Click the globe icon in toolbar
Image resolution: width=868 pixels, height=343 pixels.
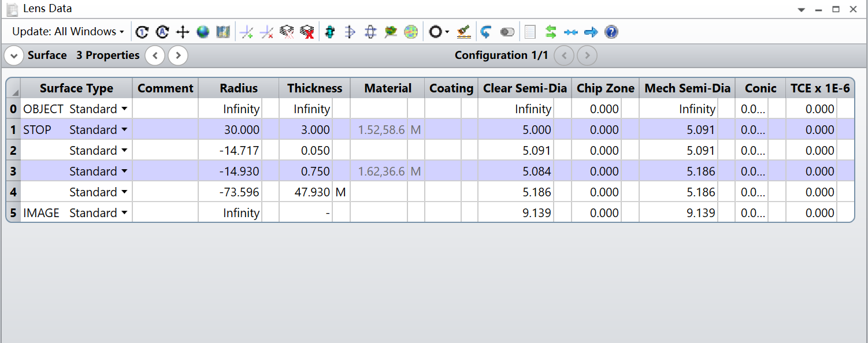[202, 32]
